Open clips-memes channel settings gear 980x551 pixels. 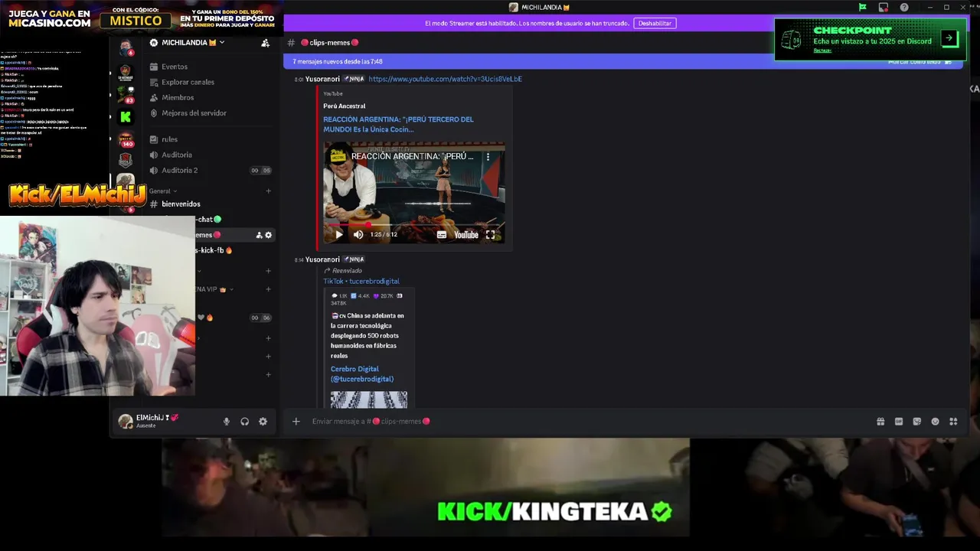point(268,235)
